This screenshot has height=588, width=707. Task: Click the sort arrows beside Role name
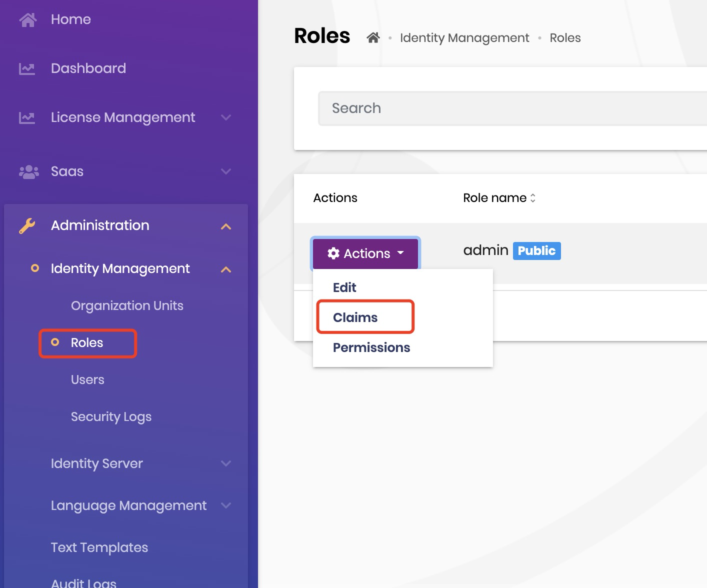tap(532, 198)
